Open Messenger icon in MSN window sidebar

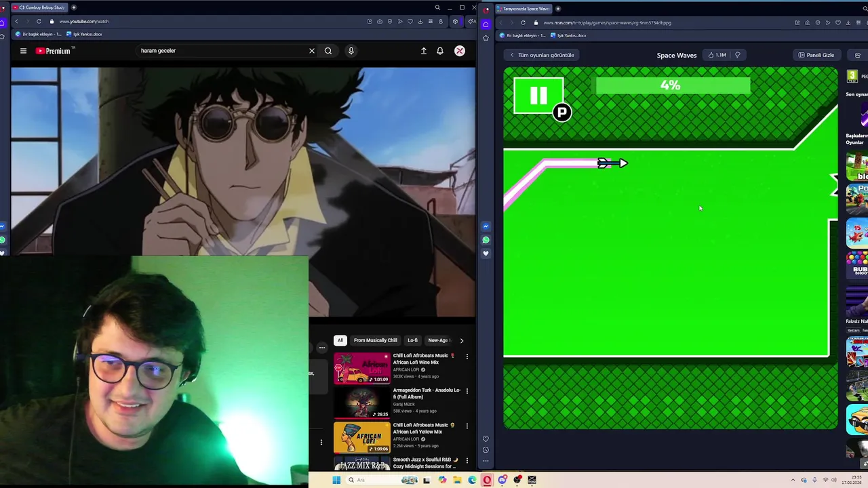(486, 226)
